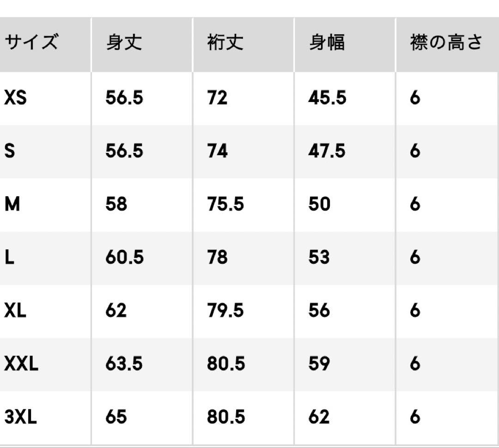Select the S size row label
The width and height of the screenshot is (499, 448).
(x=10, y=151)
